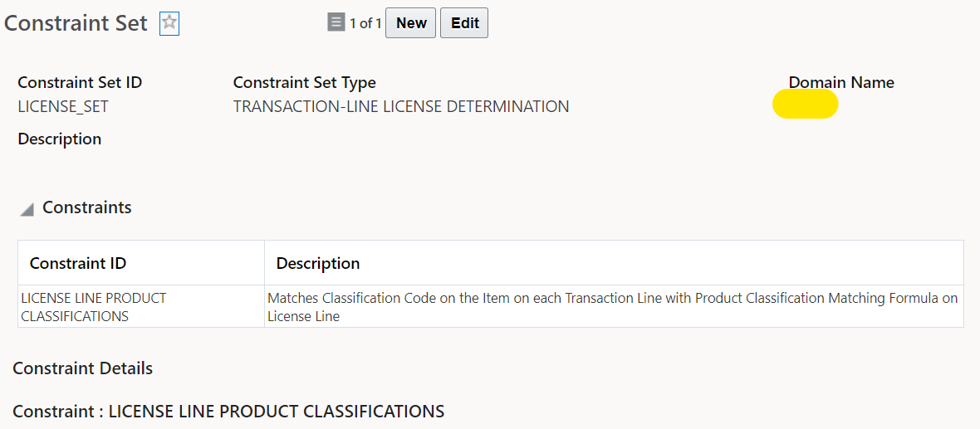
Task: Mark Constraint Set as favorite with star
Action: click(x=169, y=24)
